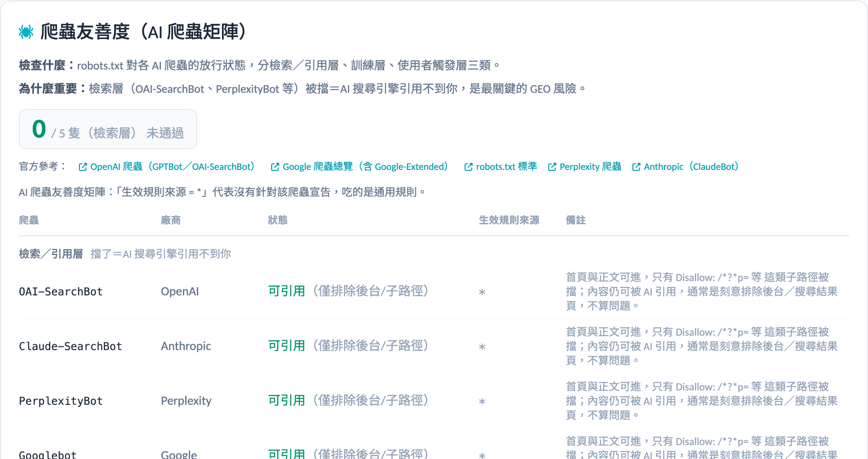Viewport: 868px width, 459px height.
Task: Open the OpenAI 爬蟲 (GPTBot／OAI-SearchBot) reference link
Action: [x=167, y=167]
